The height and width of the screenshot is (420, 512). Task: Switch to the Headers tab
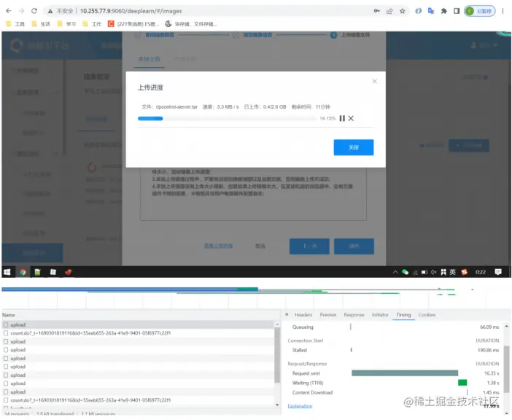303,314
